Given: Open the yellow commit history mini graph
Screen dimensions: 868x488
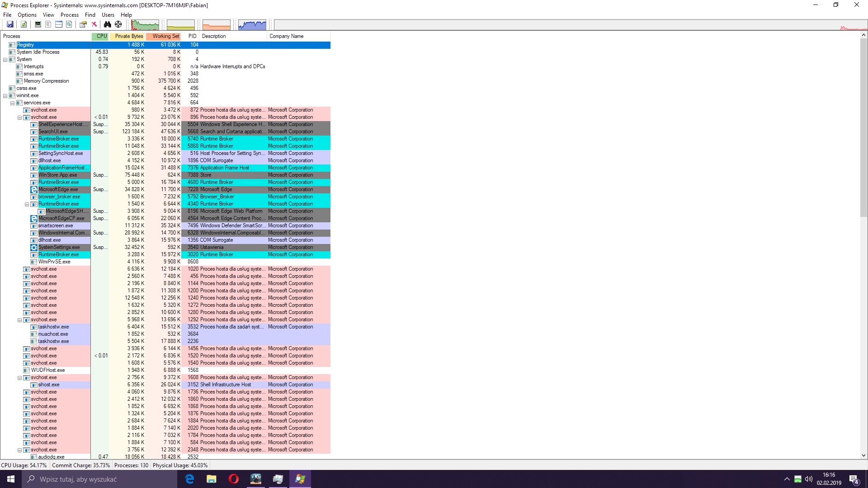Looking at the screenshot, I should 181,25.
